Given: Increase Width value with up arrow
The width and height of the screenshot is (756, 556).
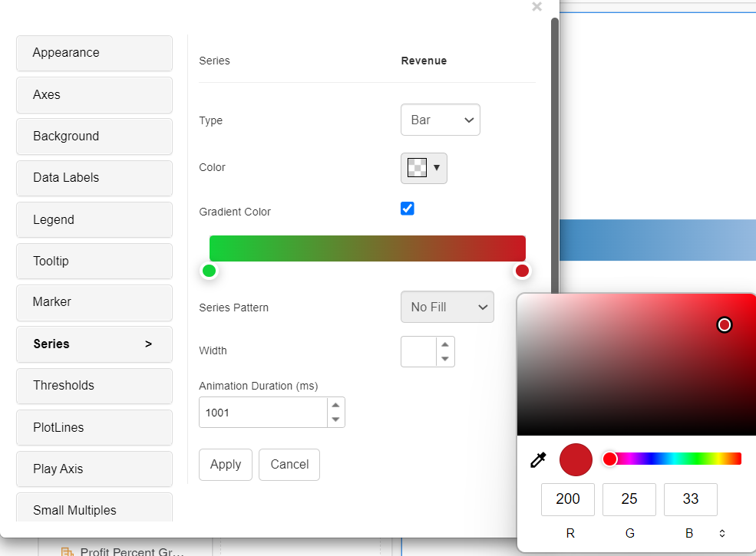Looking at the screenshot, I should tap(445, 344).
